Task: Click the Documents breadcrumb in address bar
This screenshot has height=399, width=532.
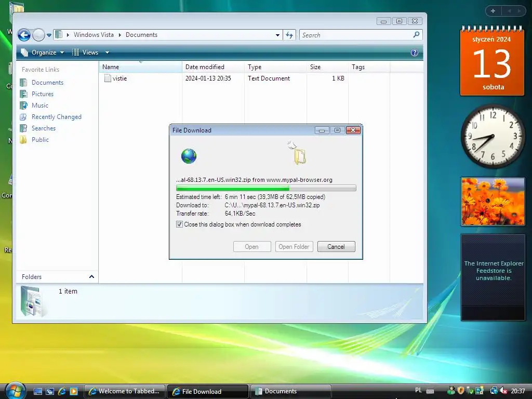Action: (141, 35)
